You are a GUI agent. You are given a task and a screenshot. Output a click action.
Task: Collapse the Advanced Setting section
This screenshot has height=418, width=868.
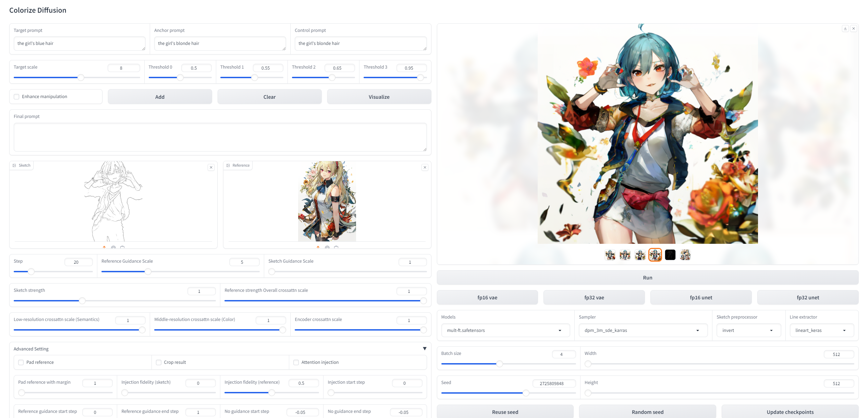coord(425,349)
